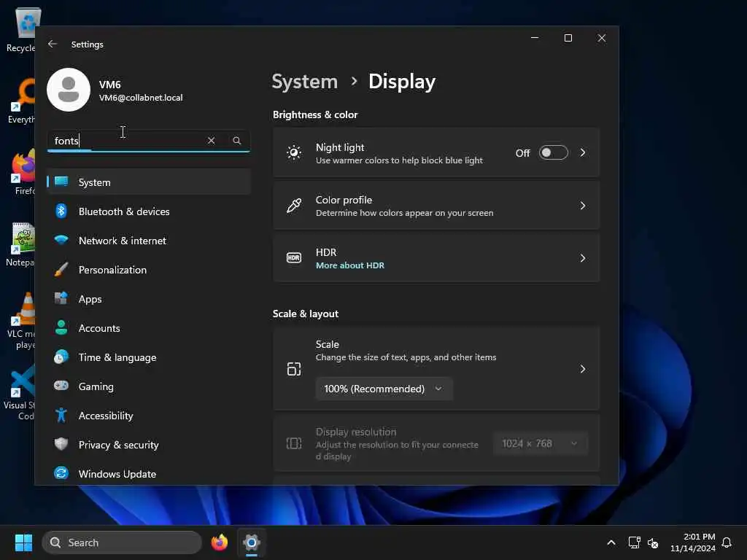The image size is (747, 560).
Task: Click the Gaming controller icon
Action: pos(61,386)
